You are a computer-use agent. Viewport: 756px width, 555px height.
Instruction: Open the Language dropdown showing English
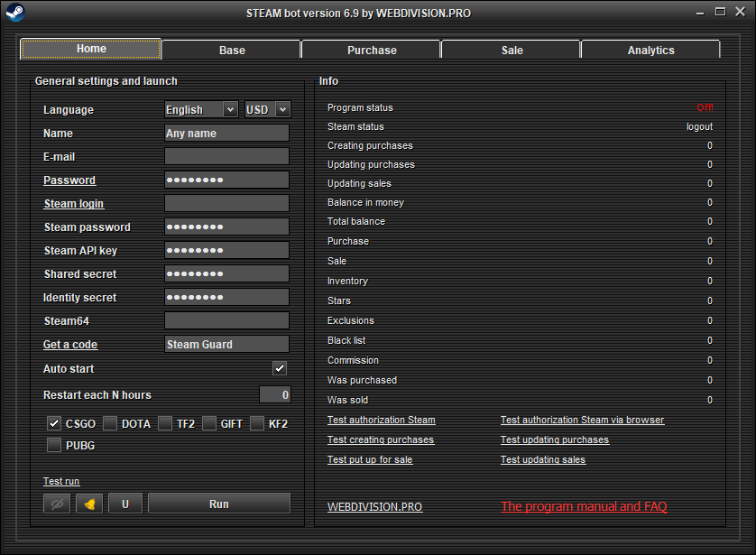point(201,109)
